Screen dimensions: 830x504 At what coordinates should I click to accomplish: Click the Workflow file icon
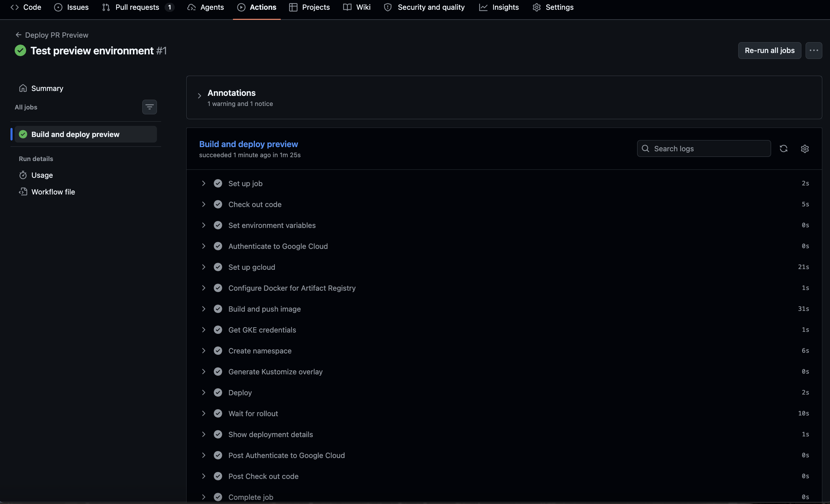click(23, 192)
